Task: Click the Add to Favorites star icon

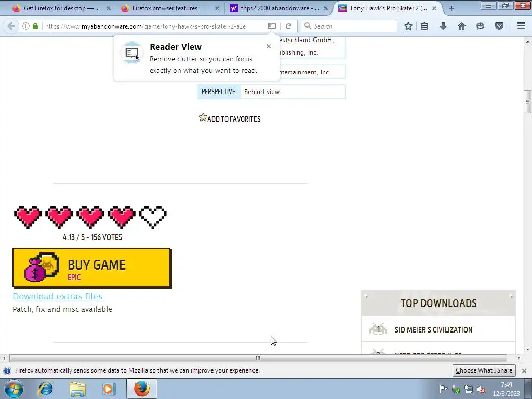Action: pyautogui.click(x=203, y=117)
